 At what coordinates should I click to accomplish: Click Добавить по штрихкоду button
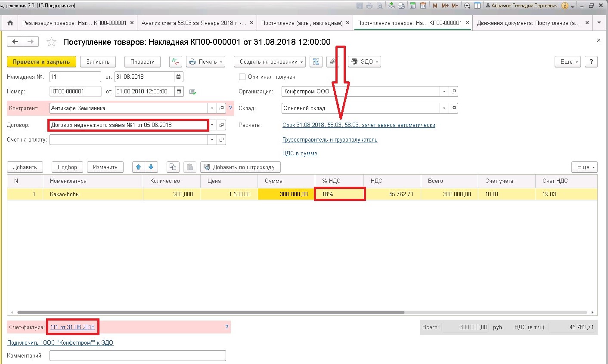tap(240, 167)
